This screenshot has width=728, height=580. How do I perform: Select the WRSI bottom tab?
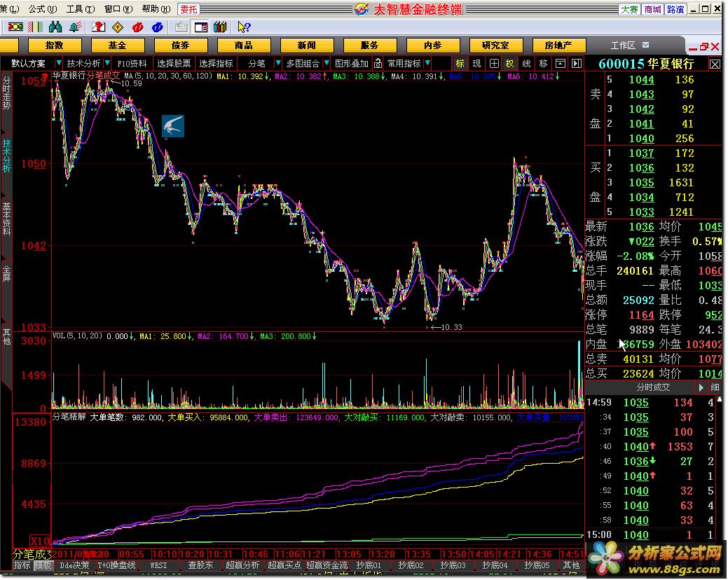point(158,565)
